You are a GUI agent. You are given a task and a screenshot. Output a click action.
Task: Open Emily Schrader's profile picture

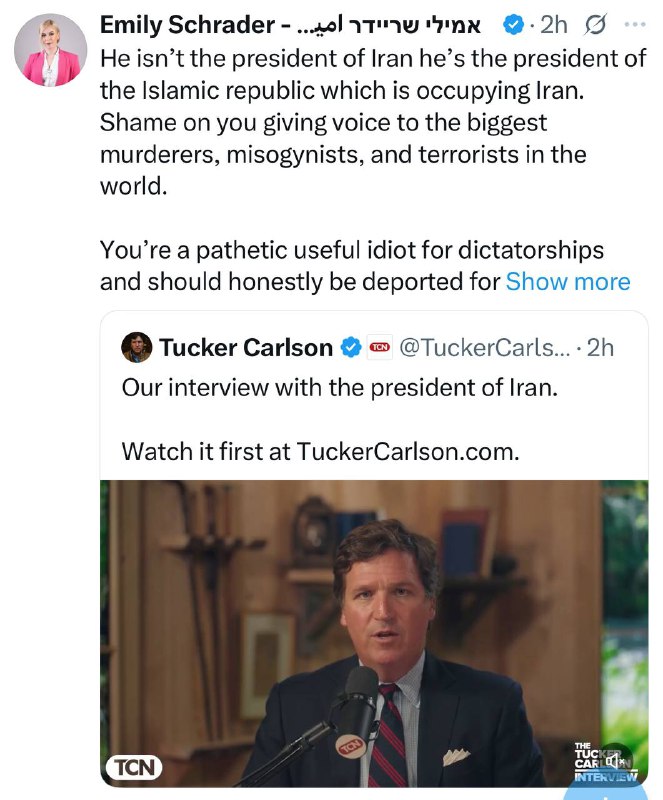[51, 50]
